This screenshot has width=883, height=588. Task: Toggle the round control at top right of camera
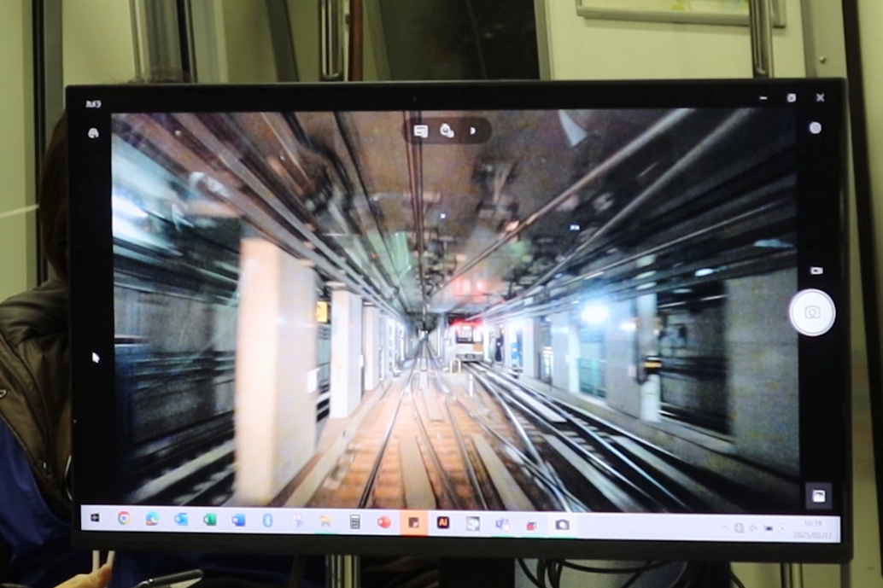(815, 128)
